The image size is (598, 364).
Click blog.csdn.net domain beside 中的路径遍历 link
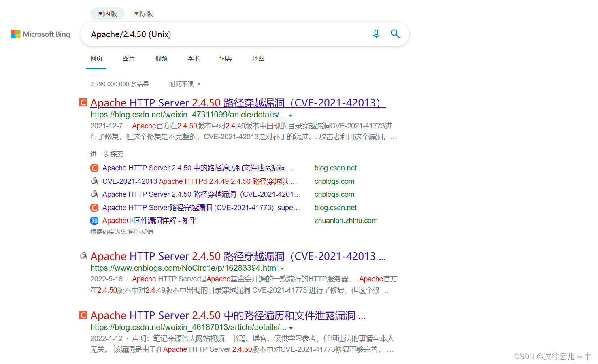click(x=336, y=168)
